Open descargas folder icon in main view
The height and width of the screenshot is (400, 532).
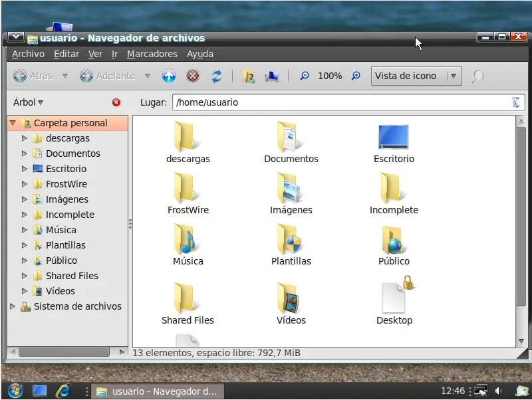(x=186, y=136)
